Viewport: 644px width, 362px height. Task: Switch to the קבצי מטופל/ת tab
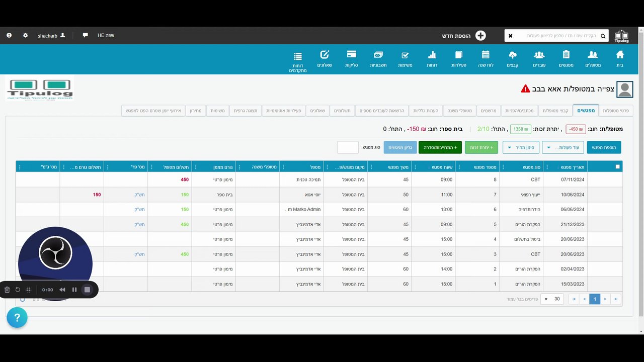[555, 111]
